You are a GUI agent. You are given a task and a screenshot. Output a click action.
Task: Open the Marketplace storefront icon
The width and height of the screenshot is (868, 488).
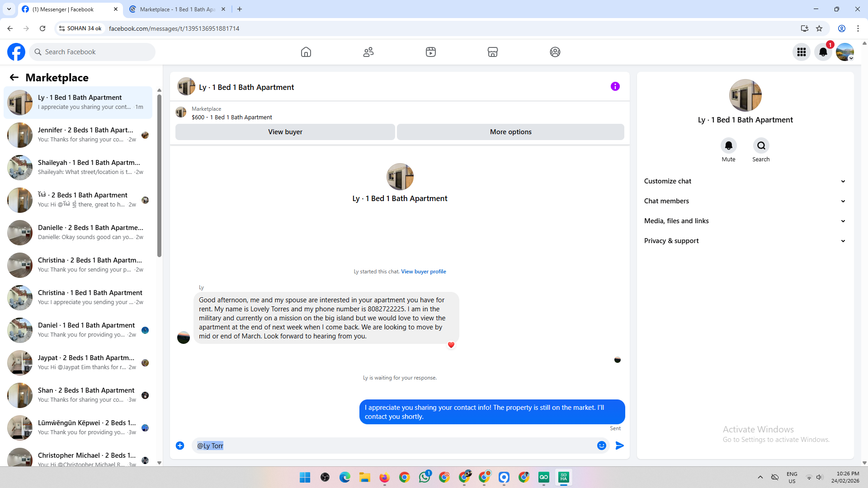(493, 52)
